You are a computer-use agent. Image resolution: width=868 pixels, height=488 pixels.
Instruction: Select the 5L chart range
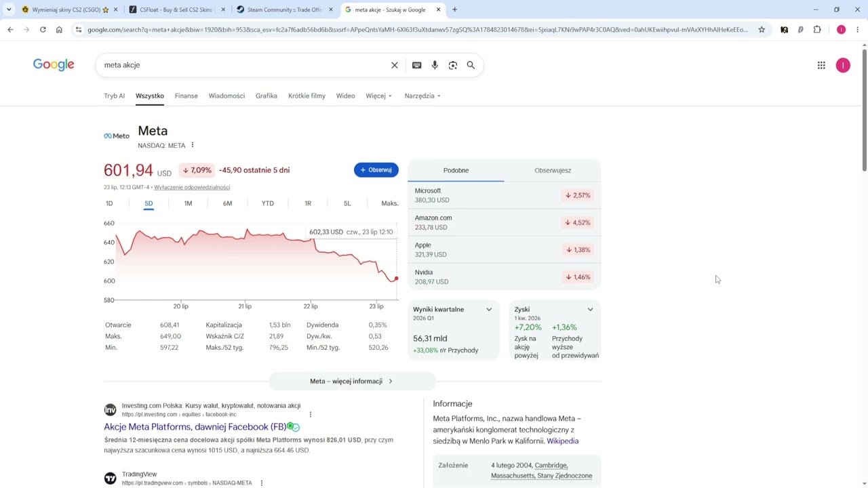pos(347,203)
